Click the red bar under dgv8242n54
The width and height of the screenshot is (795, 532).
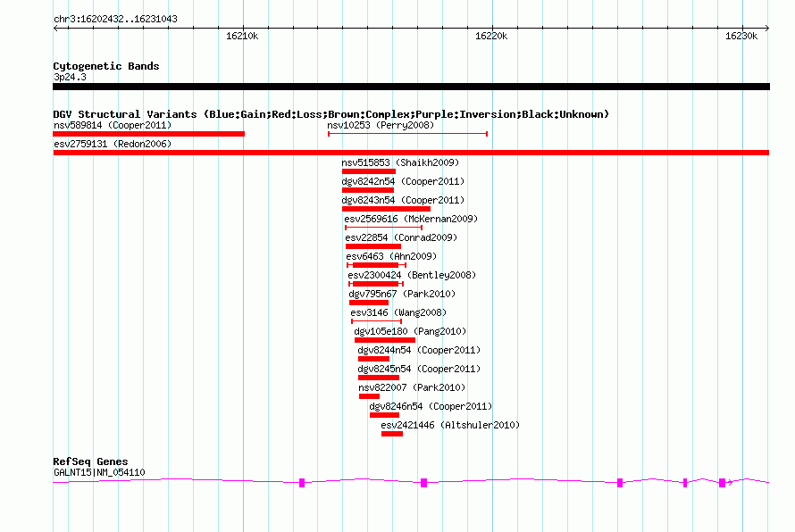click(368, 190)
